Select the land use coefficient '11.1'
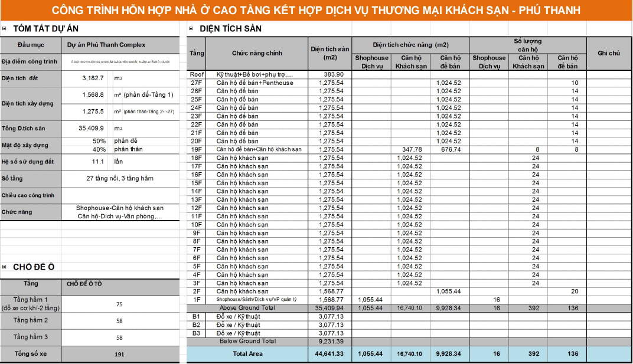This screenshot has height=364, width=633. click(97, 162)
